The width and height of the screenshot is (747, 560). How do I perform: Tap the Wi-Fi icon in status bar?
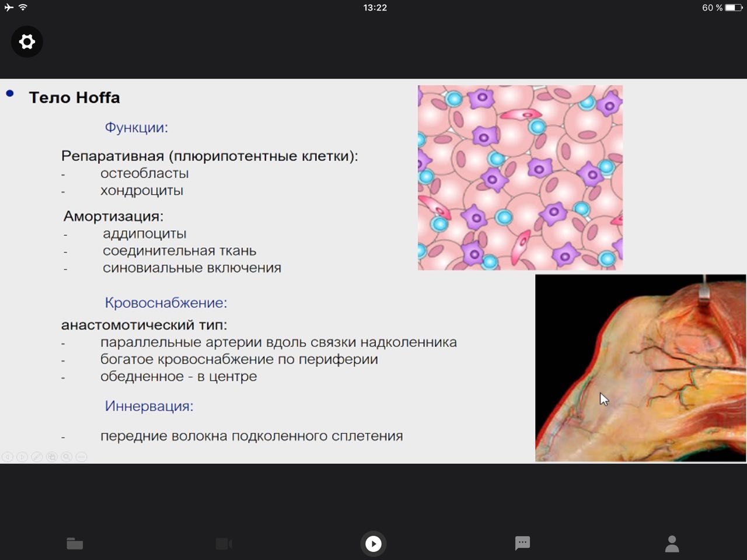click(x=23, y=8)
